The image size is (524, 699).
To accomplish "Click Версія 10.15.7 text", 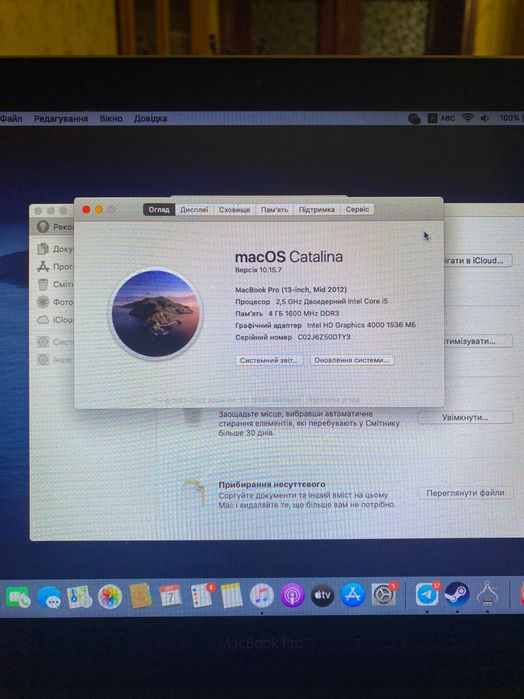I will coord(258,270).
